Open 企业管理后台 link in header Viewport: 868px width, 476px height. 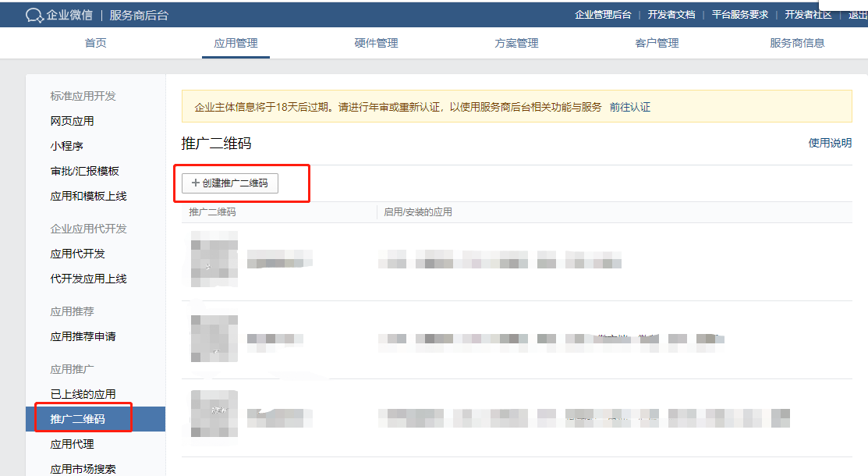click(603, 15)
